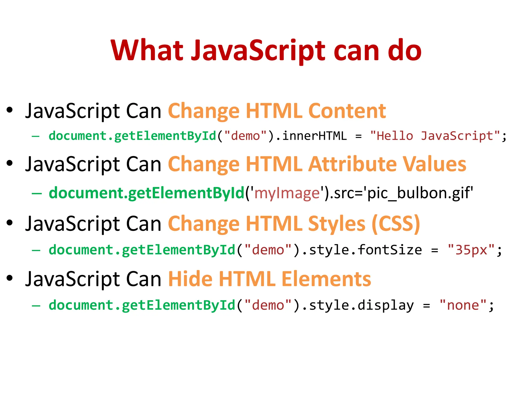Click the slide title "What JavaScript can do"

[266, 51]
